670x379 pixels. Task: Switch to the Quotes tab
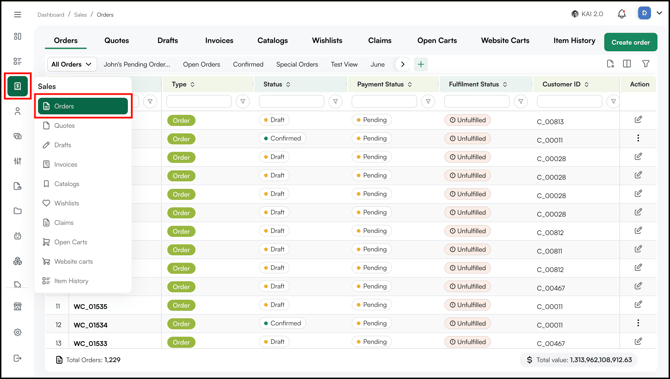point(117,41)
